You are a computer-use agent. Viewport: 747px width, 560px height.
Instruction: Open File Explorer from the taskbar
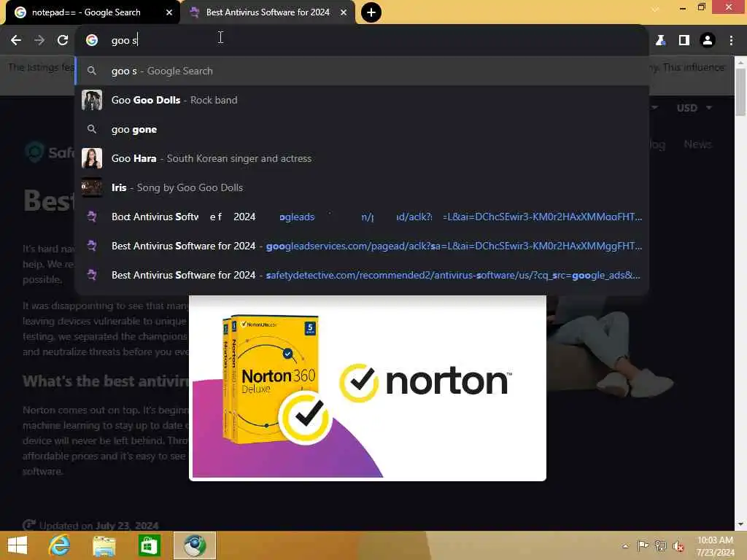pyautogui.click(x=104, y=545)
